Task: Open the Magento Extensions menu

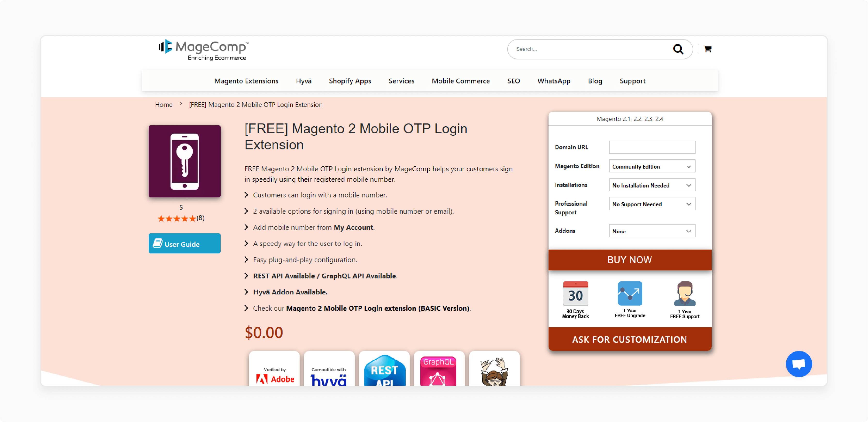Action: [x=246, y=81]
